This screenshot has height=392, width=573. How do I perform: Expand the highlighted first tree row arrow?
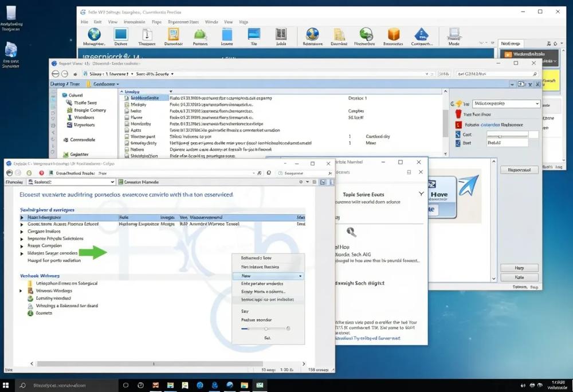22,217
